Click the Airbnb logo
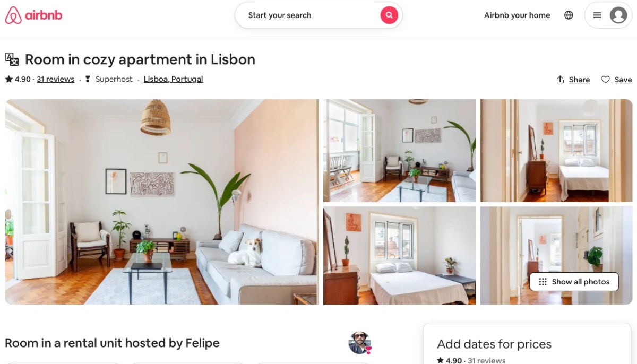The height and width of the screenshot is (364, 637). tap(33, 15)
